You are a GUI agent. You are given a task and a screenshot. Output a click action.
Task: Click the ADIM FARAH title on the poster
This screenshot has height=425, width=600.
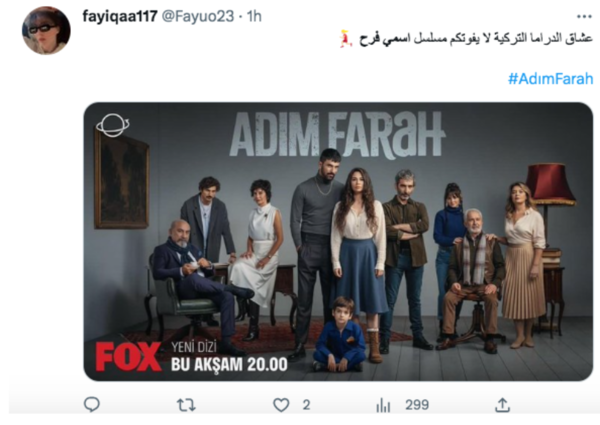(x=338, y=134)
